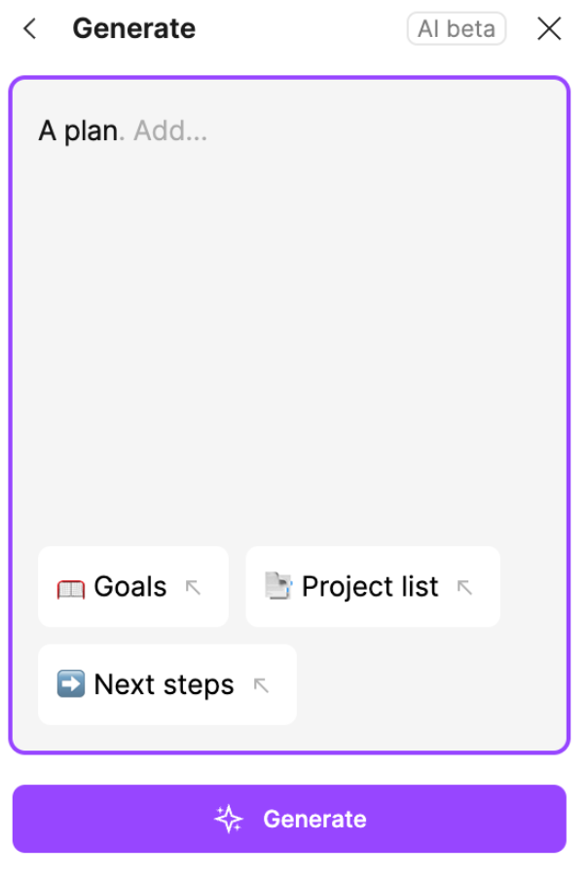Click the insert arrow beside Project list

tap(464, 588)
